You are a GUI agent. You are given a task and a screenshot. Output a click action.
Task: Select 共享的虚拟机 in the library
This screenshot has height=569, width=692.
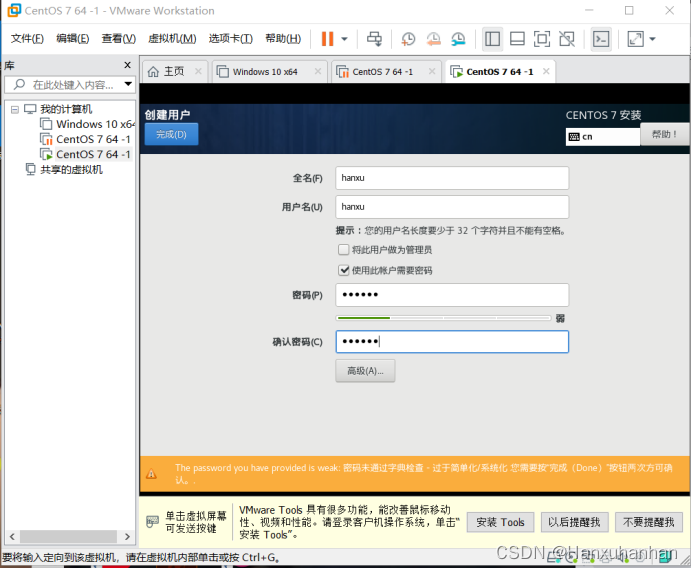[71, 170]
